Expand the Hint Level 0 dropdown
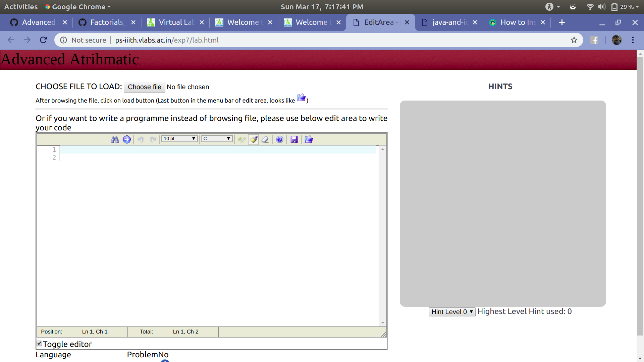 tap(452, 312)
